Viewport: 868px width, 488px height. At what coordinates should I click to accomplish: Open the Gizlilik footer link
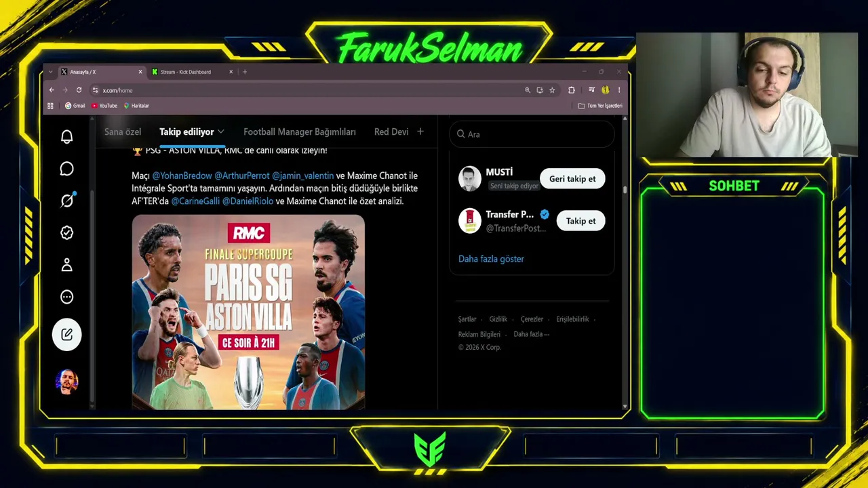pos(498,319)
